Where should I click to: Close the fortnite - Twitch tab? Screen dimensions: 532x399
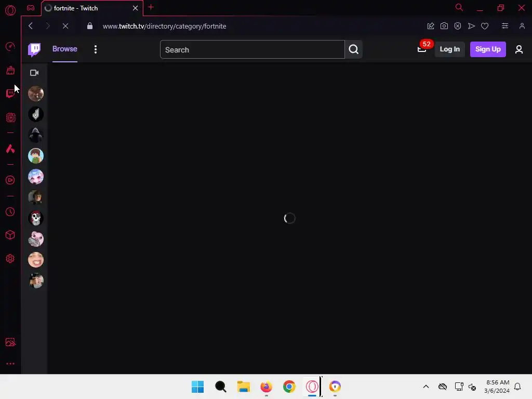pos(136,8)
